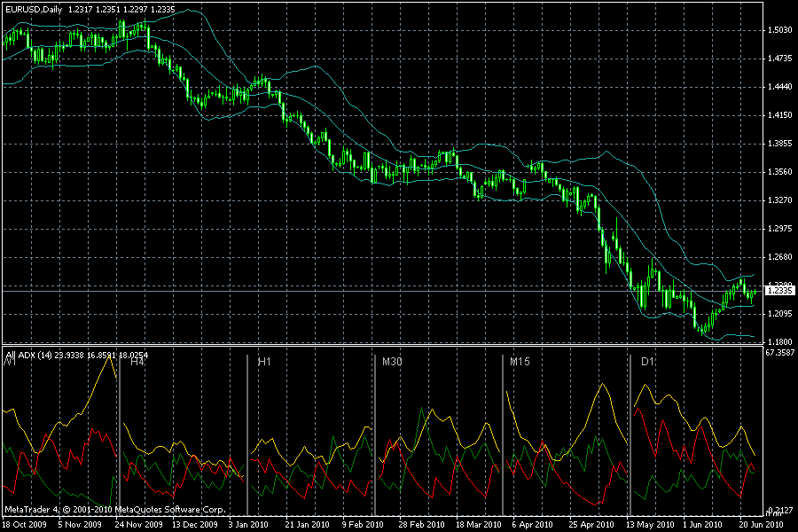Click the highlighted current price tag on the price axis
This screenshot has height=532, width=798.
(x=780, y=291)
